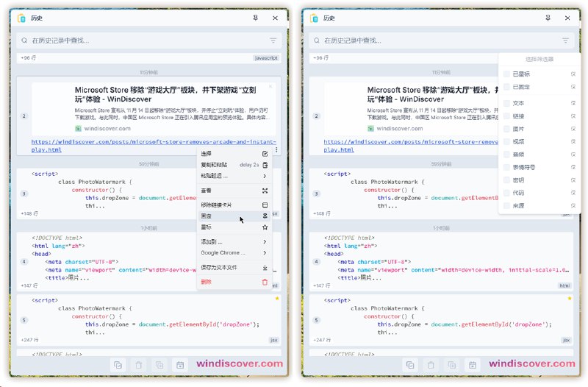Click the html language tag on item 4 in the right window

click(564, 285)
